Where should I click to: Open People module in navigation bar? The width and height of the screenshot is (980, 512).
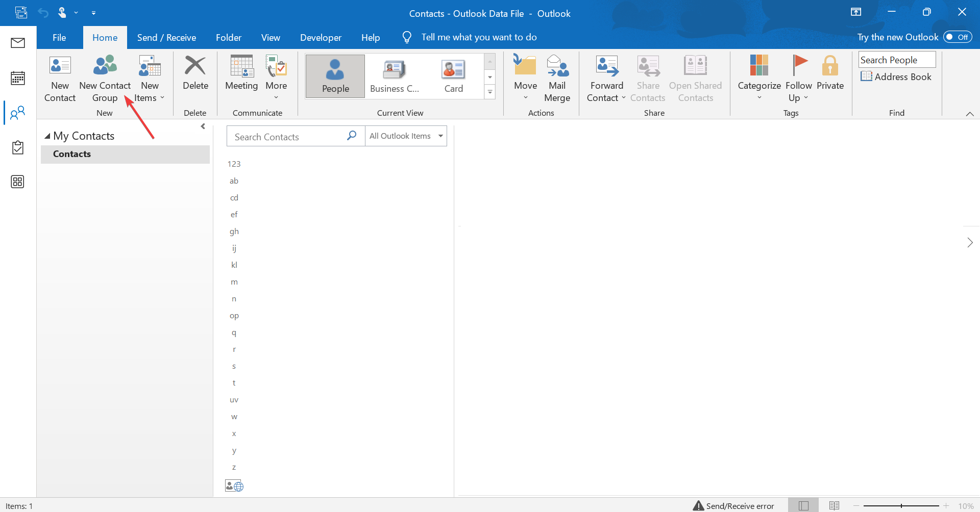point(18,113)
